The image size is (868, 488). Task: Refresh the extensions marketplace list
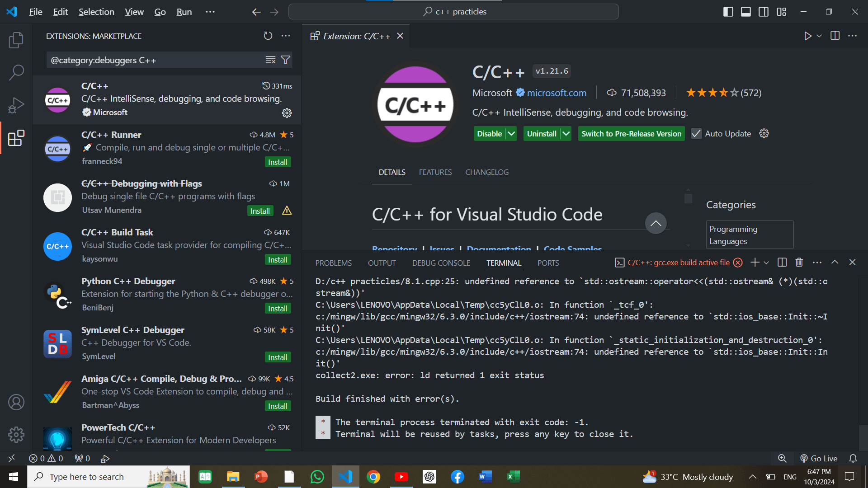[268, 36]
